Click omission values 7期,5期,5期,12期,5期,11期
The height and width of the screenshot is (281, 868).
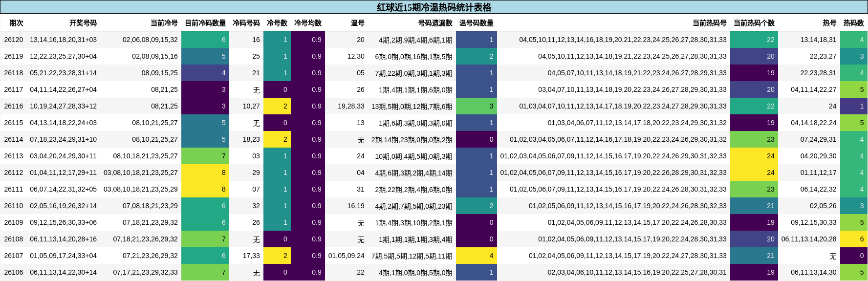tap(412, 256)
